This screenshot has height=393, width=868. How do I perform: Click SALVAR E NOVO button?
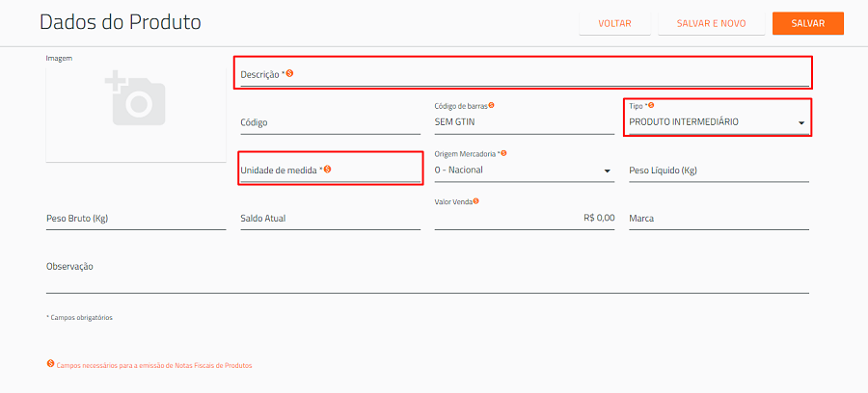[712, 23]
